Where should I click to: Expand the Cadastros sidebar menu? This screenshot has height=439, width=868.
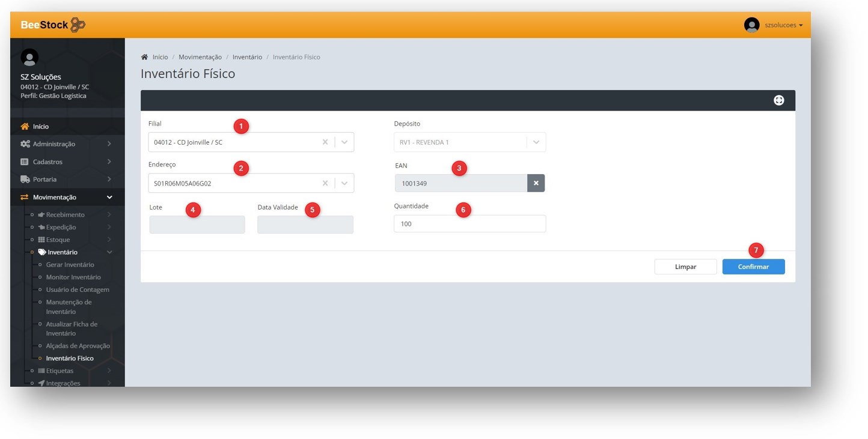[109, 162]
